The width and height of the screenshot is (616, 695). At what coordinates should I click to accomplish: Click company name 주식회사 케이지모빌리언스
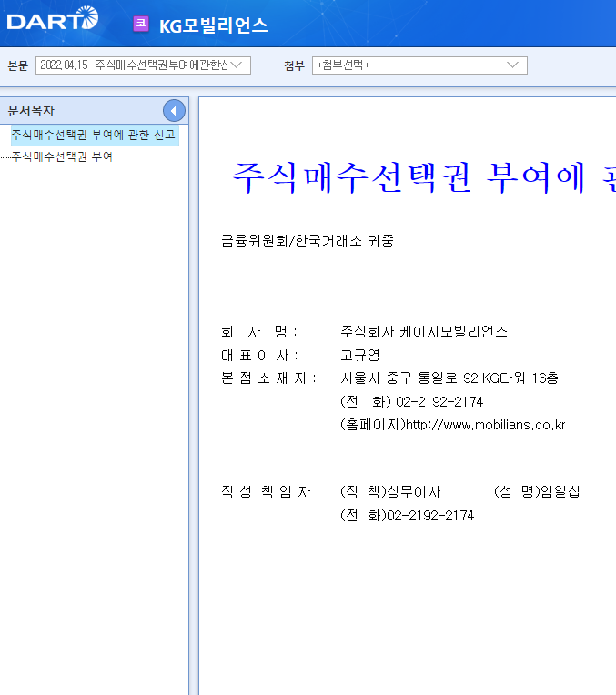point(424,331)
